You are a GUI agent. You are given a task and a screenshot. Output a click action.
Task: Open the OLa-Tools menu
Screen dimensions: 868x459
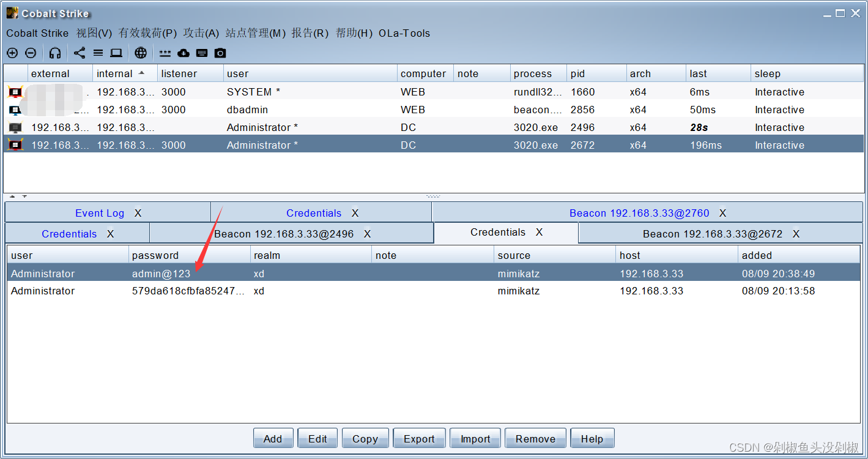click(x=404, y=33)
